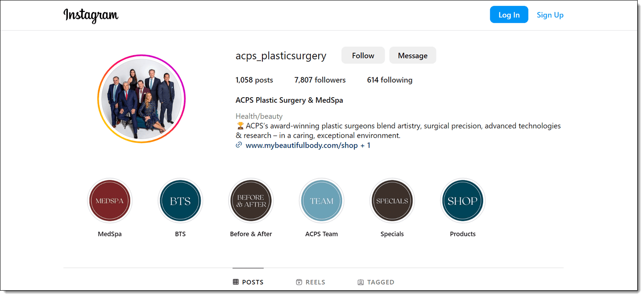Click the Message button

pos(412,55)
